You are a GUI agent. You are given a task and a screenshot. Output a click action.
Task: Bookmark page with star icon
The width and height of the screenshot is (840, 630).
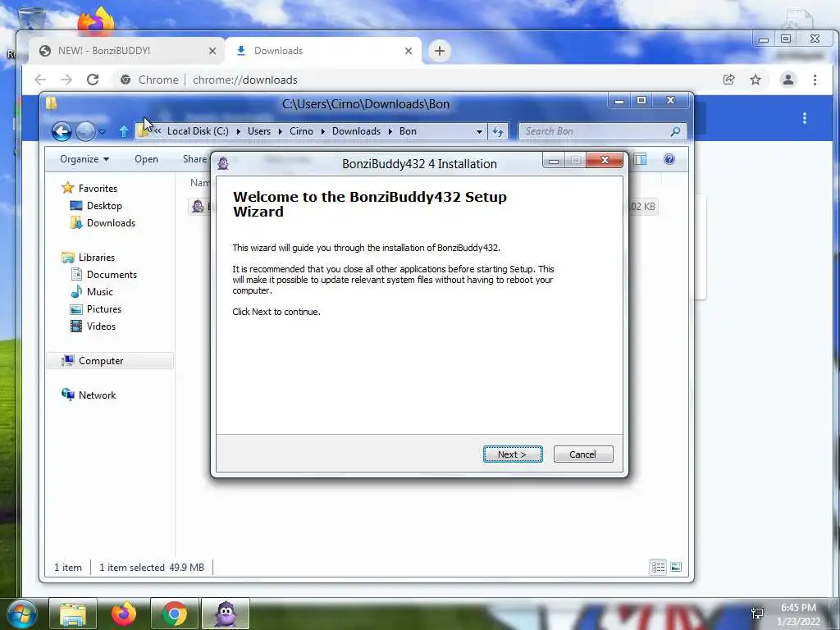point(756,80)
